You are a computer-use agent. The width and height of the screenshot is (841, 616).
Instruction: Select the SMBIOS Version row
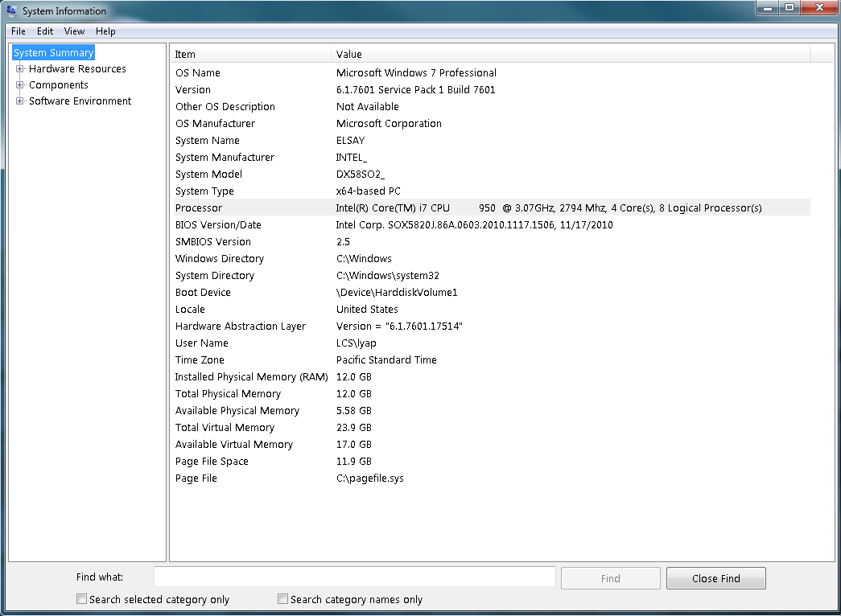[493, 242]
